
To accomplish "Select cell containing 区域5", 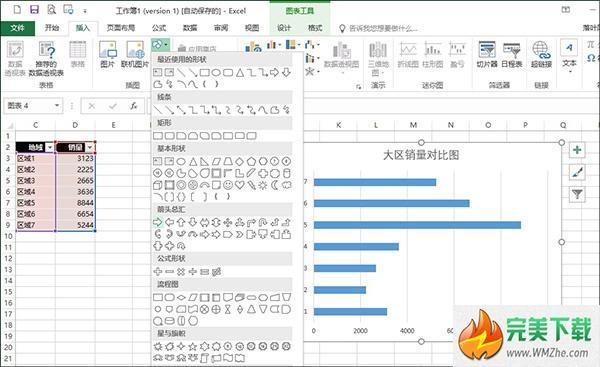I will (35, 203).
